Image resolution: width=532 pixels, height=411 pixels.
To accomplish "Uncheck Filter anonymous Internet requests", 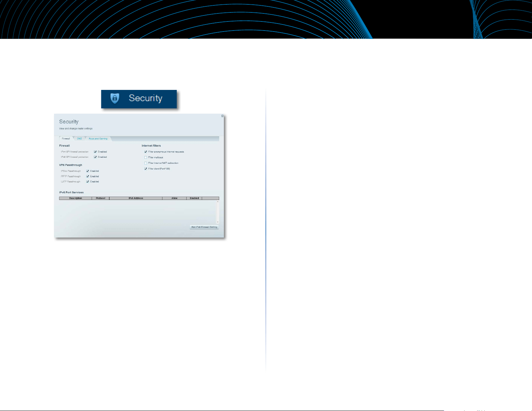I will pyautogui.click(x=146, y=152).
